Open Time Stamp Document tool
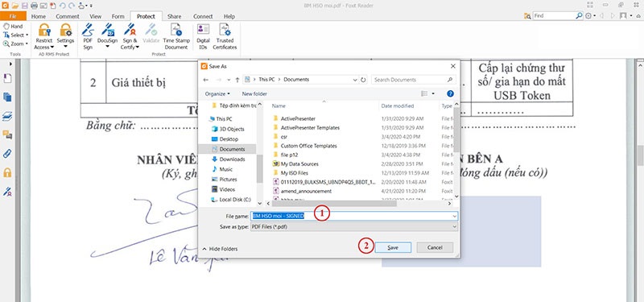 (x=176, y=36)
